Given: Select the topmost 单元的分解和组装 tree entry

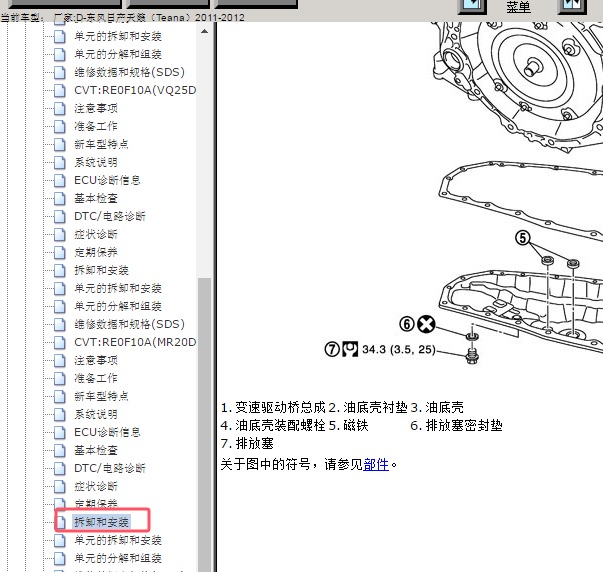Looking at the screenshot, I should [118, 54].
